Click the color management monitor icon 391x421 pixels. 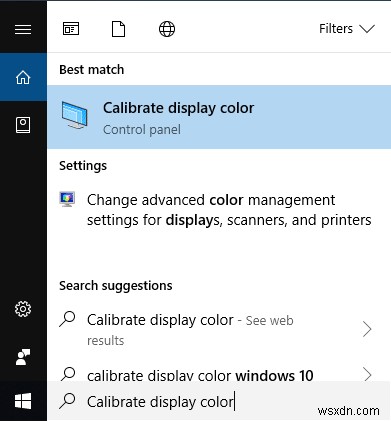point(67,199)
